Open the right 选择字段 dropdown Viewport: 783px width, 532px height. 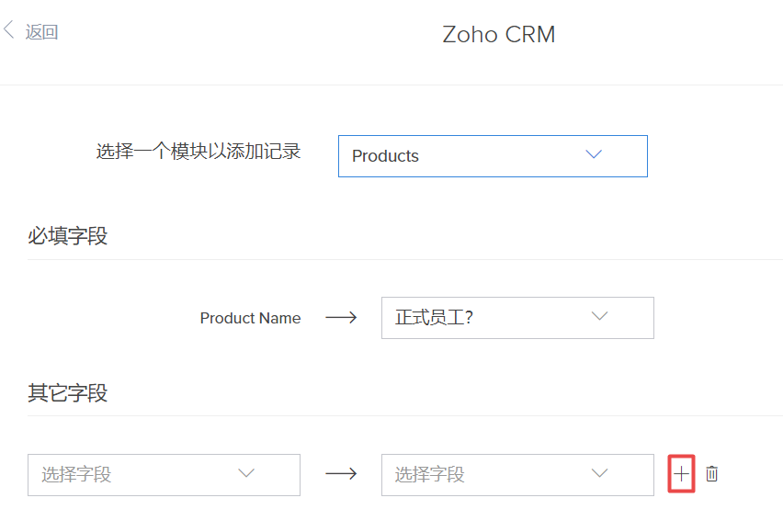pos(517,475)
